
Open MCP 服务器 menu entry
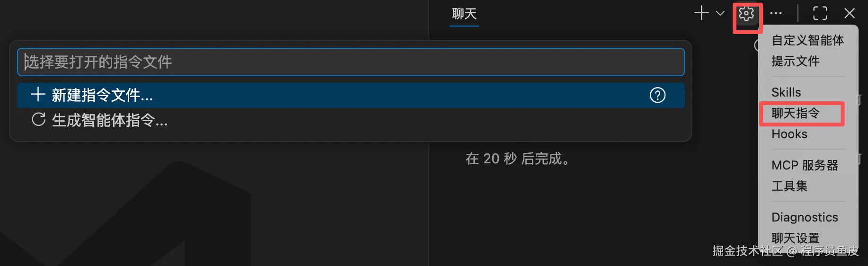click(x=805, y=165)
